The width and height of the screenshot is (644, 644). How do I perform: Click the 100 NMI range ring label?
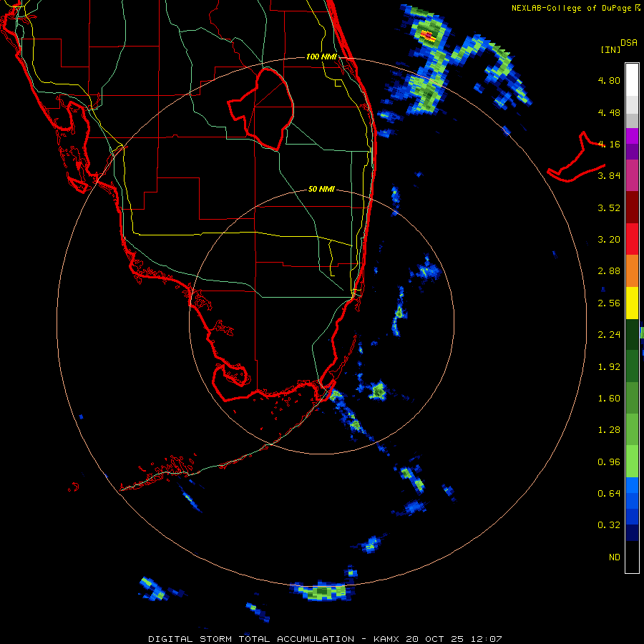point(321,57)
